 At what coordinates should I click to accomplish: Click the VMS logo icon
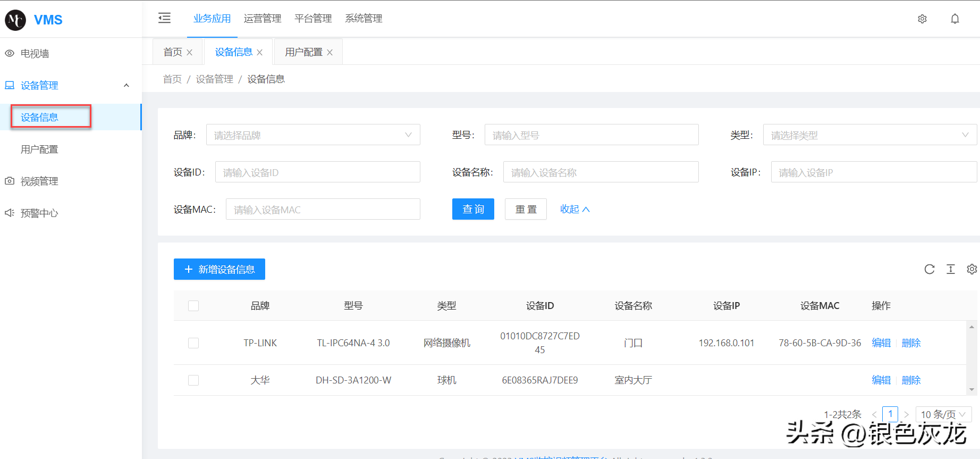pos(15,20)
